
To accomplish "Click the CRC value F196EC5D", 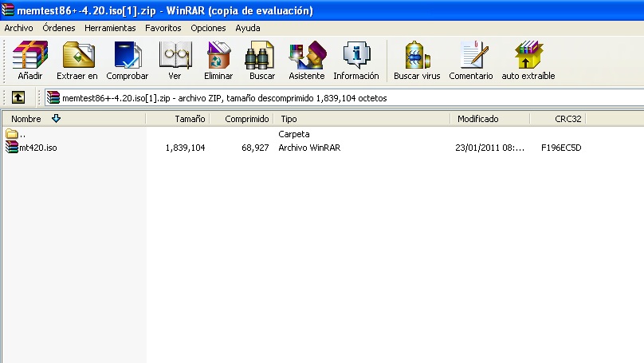I will [561, 148].
